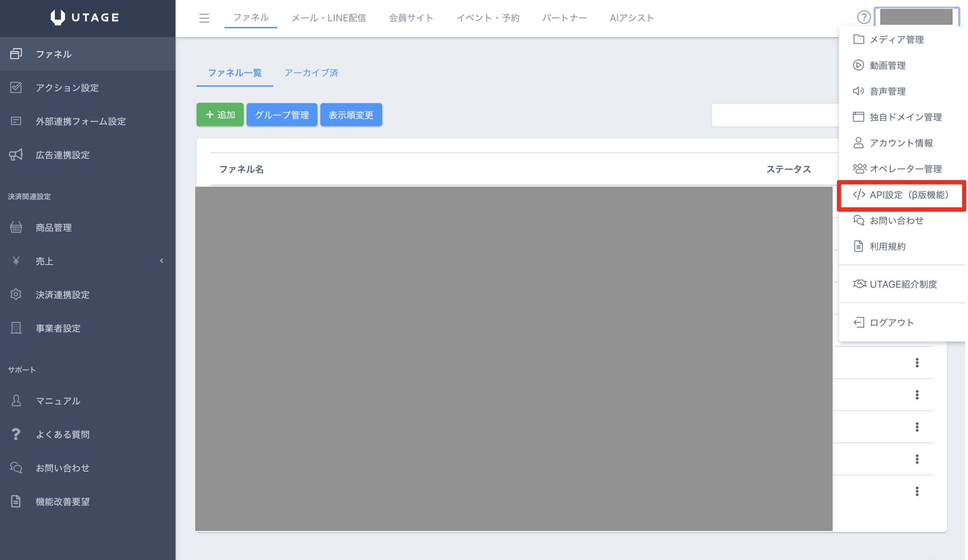Click the グループ管理 button
This screenshot has height=560, width=968.
click(282, 115)
